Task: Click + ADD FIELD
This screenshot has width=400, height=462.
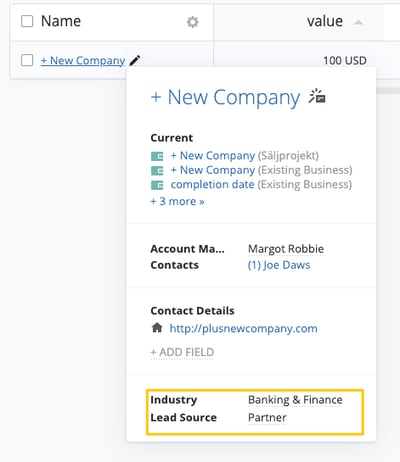Action: [182, 352]
